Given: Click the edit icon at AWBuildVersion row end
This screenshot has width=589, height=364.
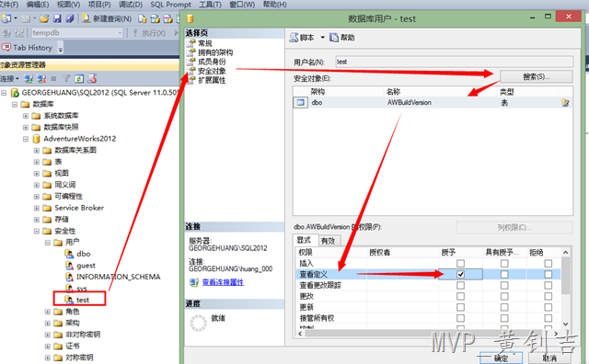Looking at the screenshot, I should [565, 102].
